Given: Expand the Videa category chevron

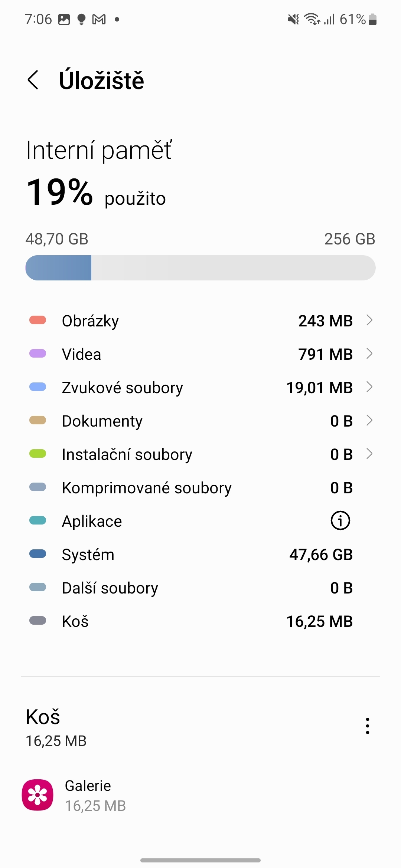Looking at the screenshot, I should [369, 354].
